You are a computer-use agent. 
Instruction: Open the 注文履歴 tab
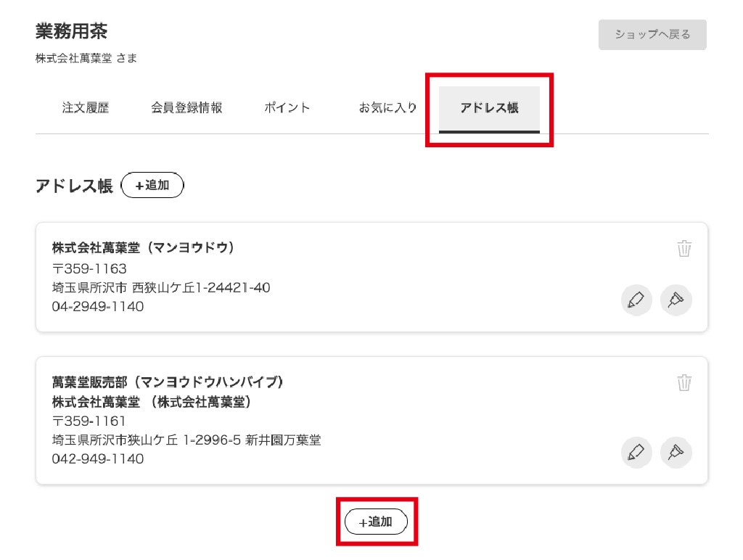[86, 108]
